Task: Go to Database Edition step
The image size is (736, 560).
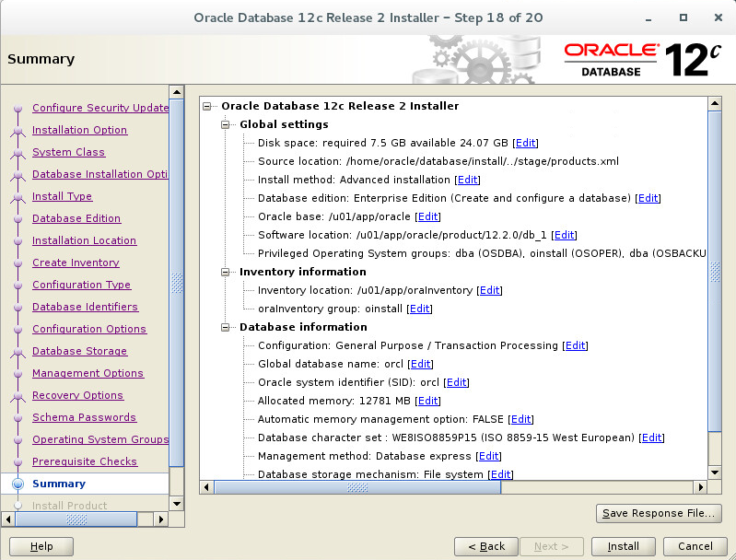Action: 76,218
